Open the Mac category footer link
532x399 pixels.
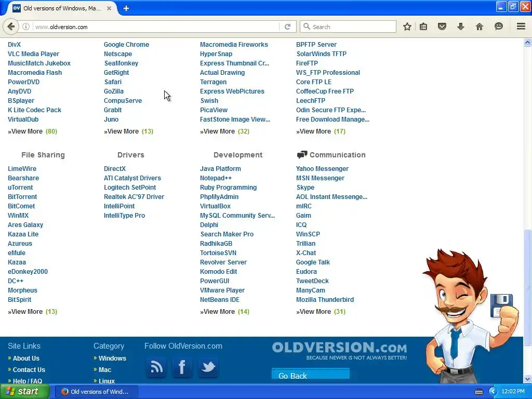point(105,370)
